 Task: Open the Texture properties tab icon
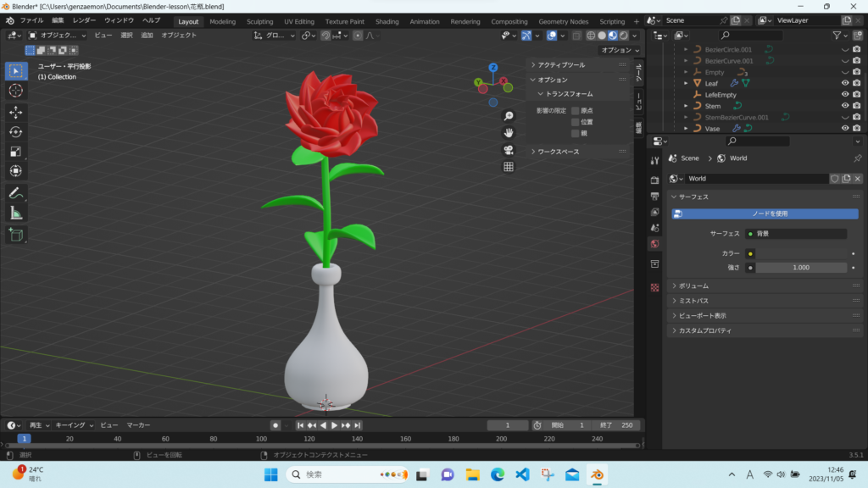(x=655, y=288)
